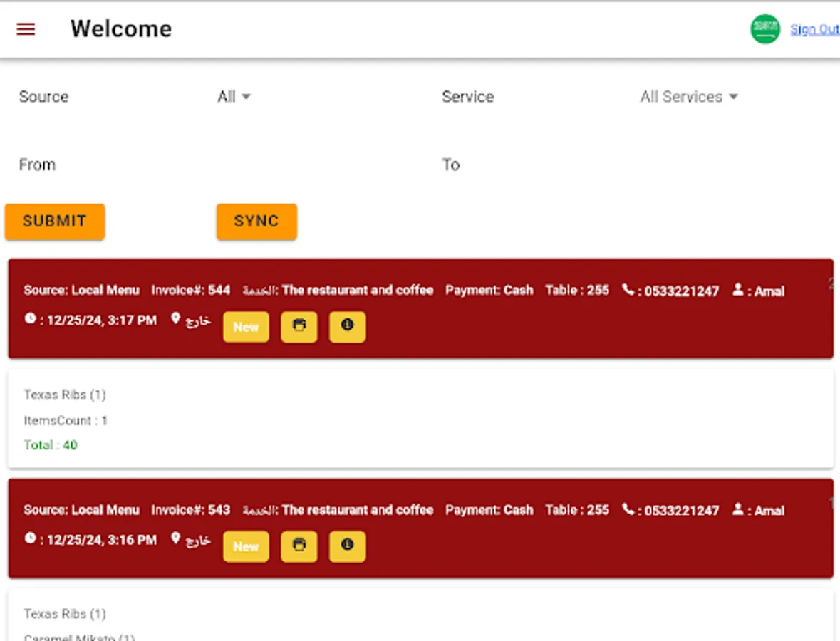The width and height of the screenshot is (840, 641).
Task: Open the info icon for invoice 543
Action: pyautogui.click(x=347, y=546)
